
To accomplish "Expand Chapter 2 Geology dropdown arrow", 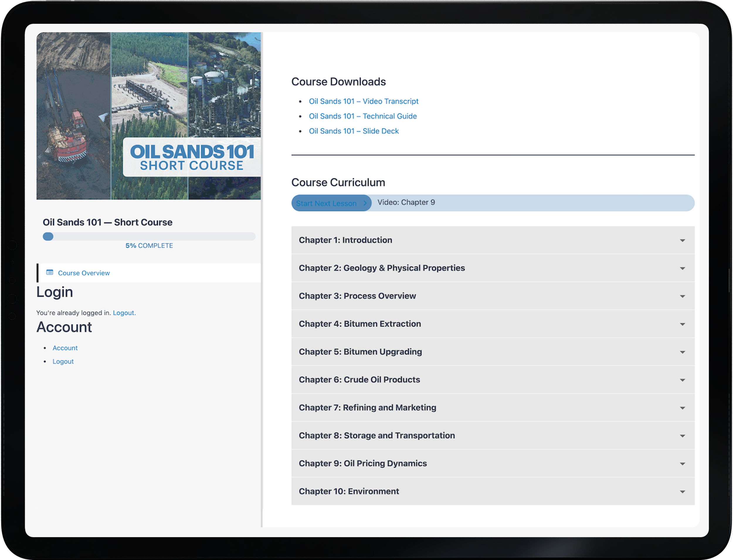I will point(682,268).
